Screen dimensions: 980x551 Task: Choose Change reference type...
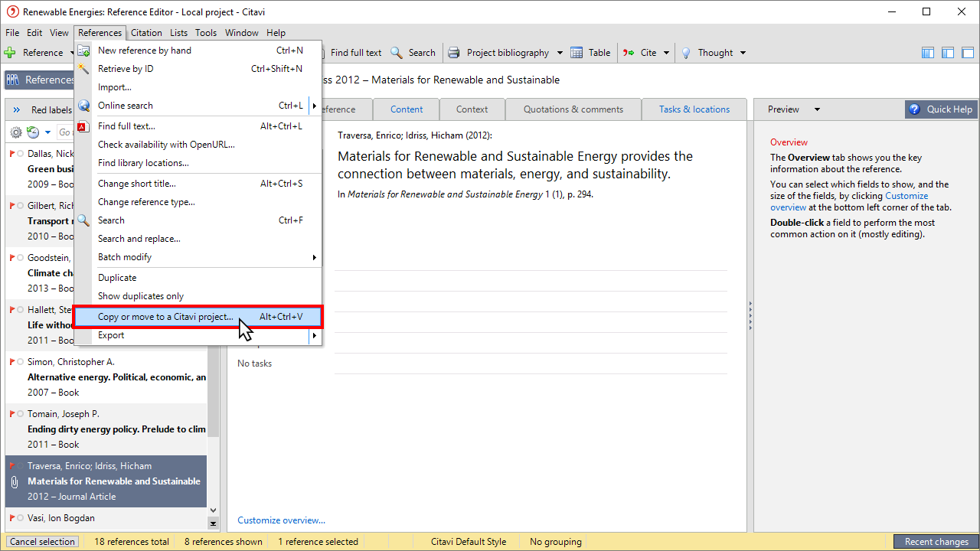pyautogui.click(x=198, y=202)
